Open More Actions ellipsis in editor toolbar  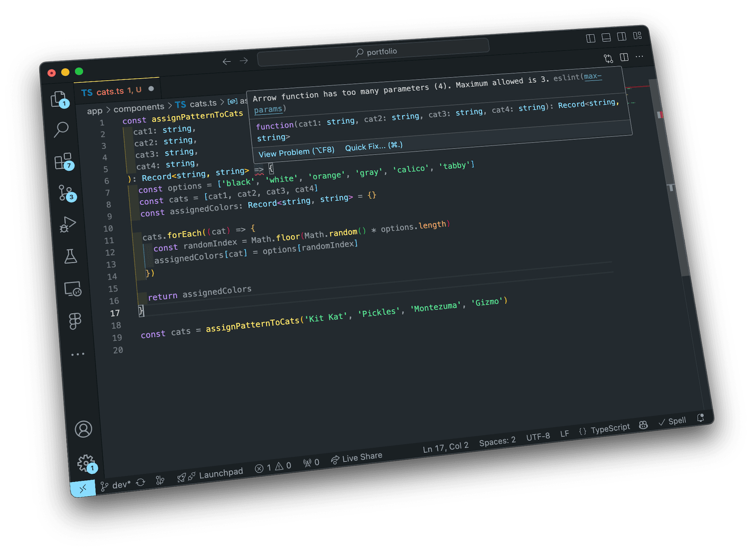(639, 56)
